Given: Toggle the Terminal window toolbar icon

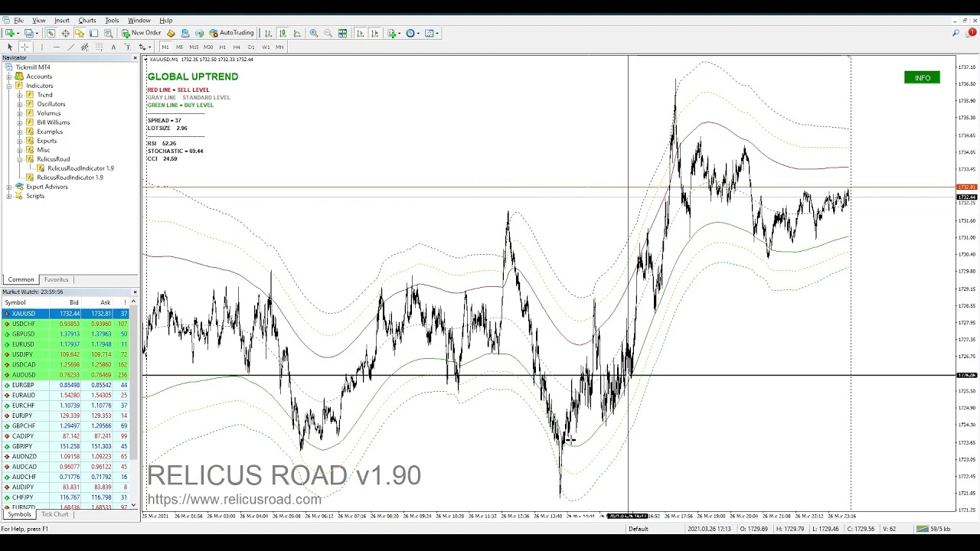Looking at the screenshot, I should point(94,33).
